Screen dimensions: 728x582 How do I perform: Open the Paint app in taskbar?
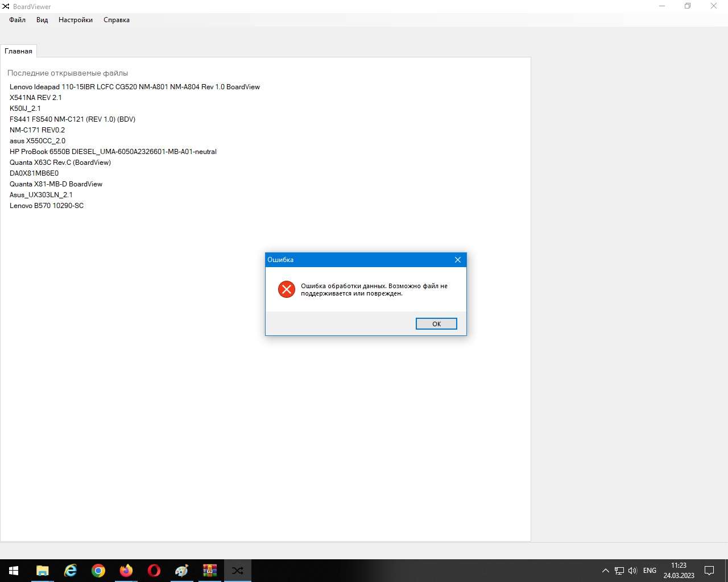click(x=181, y=571)
